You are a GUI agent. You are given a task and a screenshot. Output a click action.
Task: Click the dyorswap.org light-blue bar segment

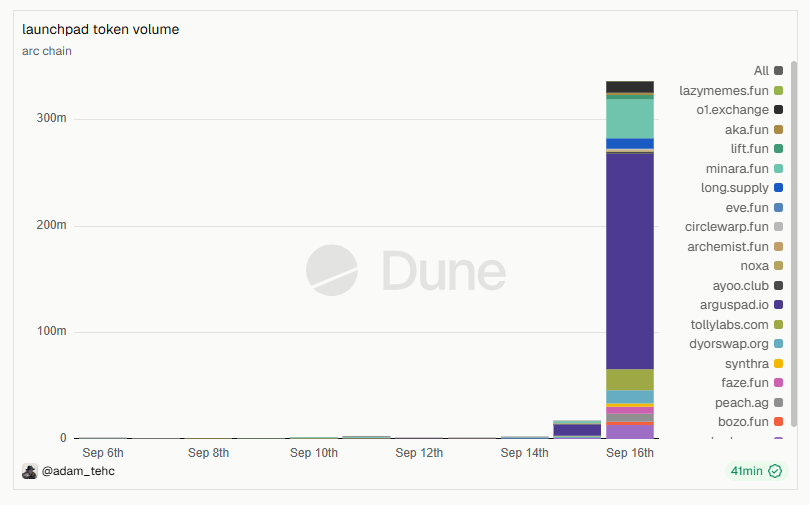(630, 397)
